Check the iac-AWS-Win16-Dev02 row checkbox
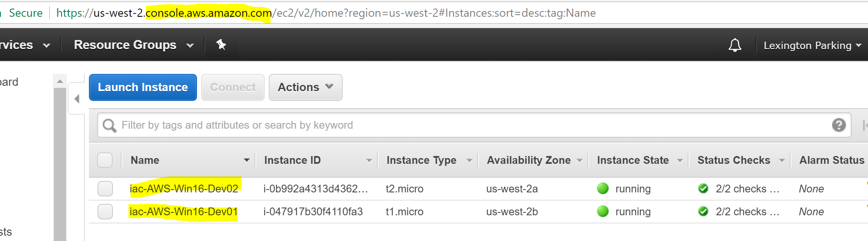Image resolution: width=868 pixels, height=241 pixels. coord(105,189)
